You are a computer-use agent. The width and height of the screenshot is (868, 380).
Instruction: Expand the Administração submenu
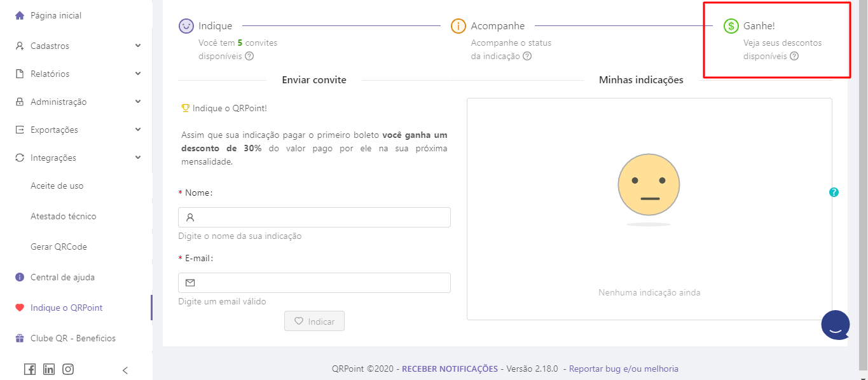tap(76, 102)
